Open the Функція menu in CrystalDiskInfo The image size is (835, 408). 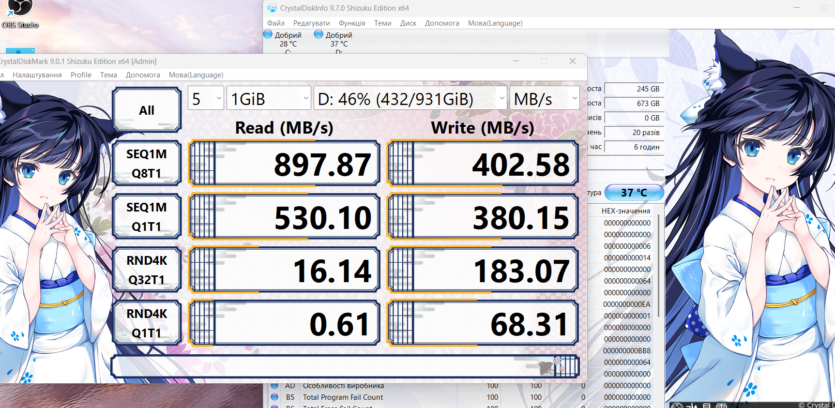(x=352, y=23)
